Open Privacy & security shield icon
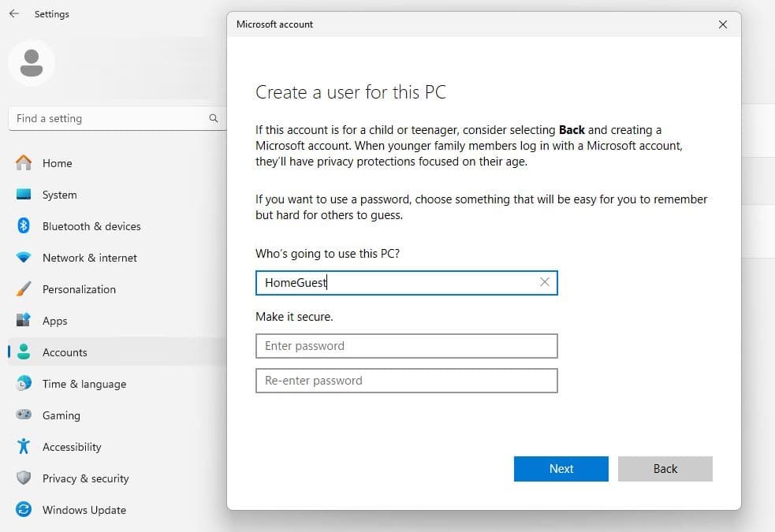Viewport: 775px width, 532px height. (24, 478)
